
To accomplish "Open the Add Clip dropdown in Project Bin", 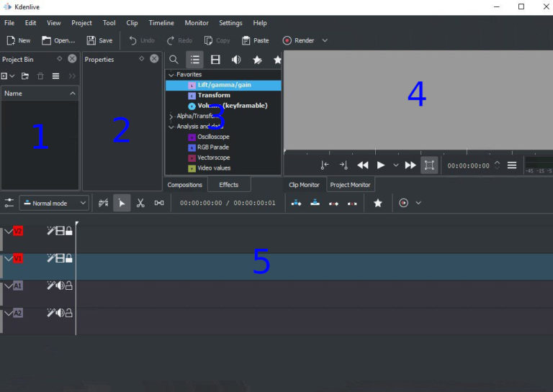I will coord(8,76).
